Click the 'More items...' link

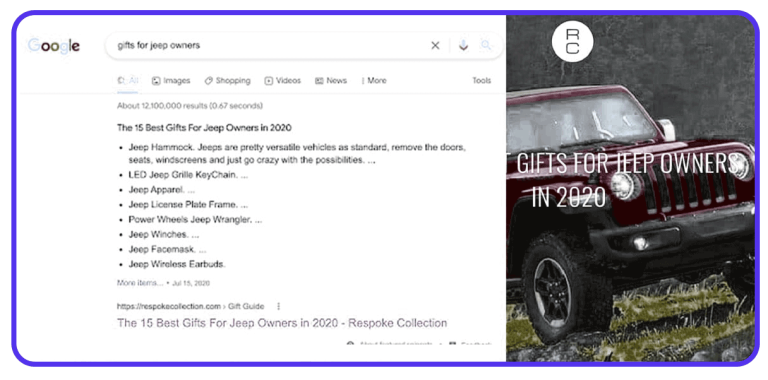[140, 283]
